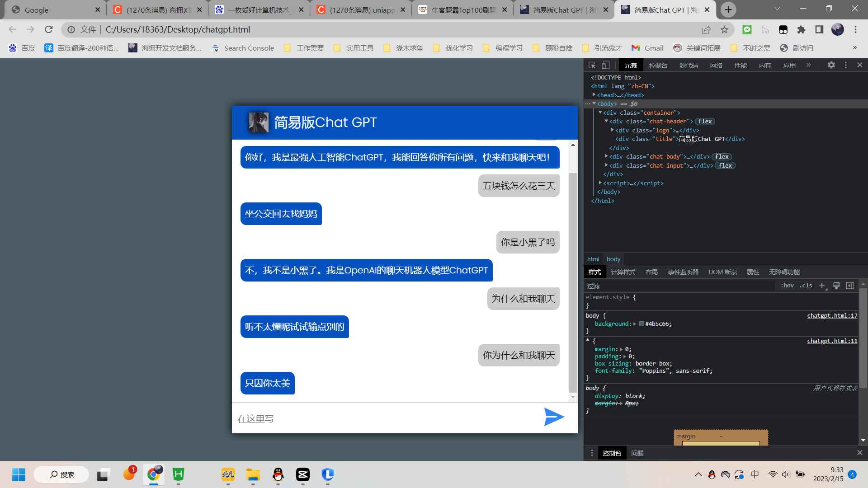Image resolution: width=868 pixels, height=488 pixels.
Task: Open the QQ penguin taskbar app
Action: click(278, 474)
